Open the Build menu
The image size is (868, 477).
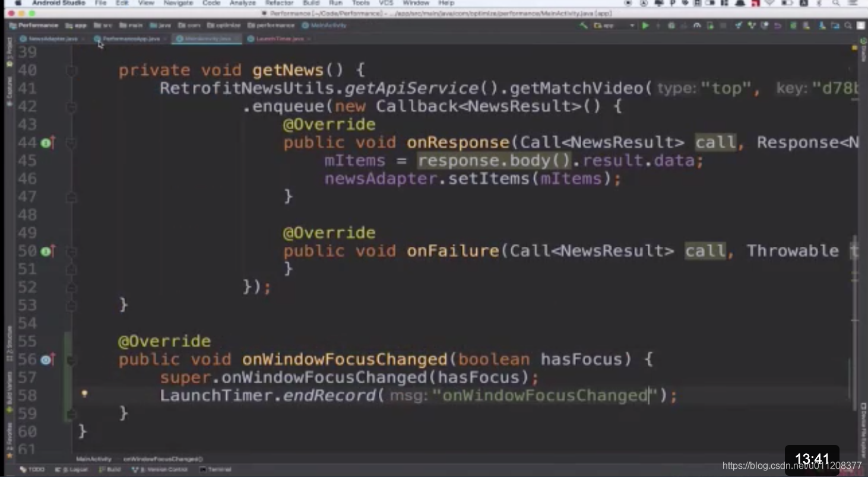(311, 3)
